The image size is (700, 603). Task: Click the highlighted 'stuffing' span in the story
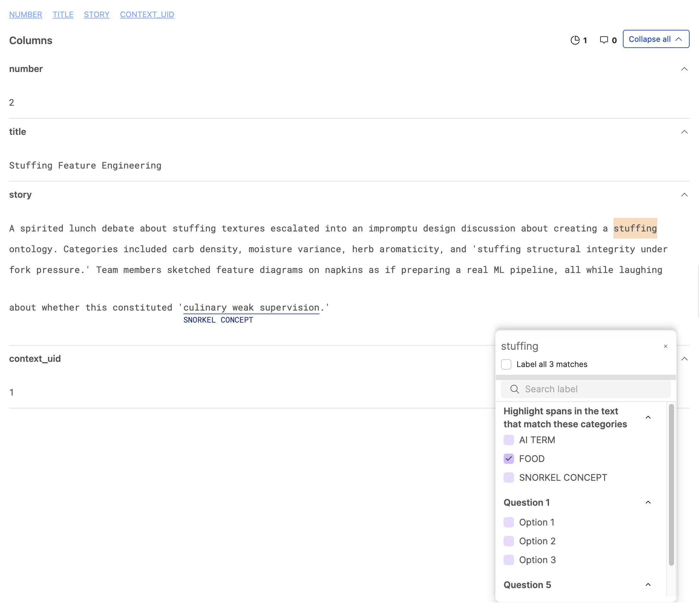pos(635,228)
